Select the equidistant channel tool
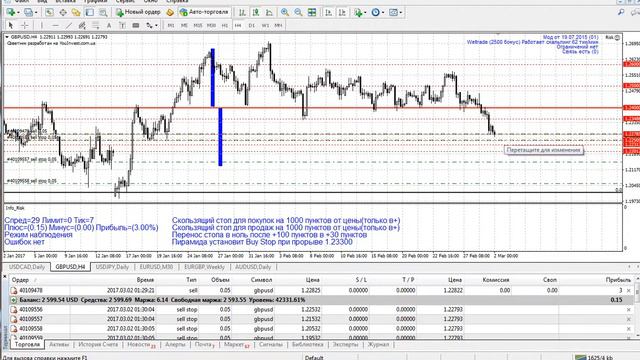Image resolution: width=640 pixels, height=360 pixels. point(82,25)
